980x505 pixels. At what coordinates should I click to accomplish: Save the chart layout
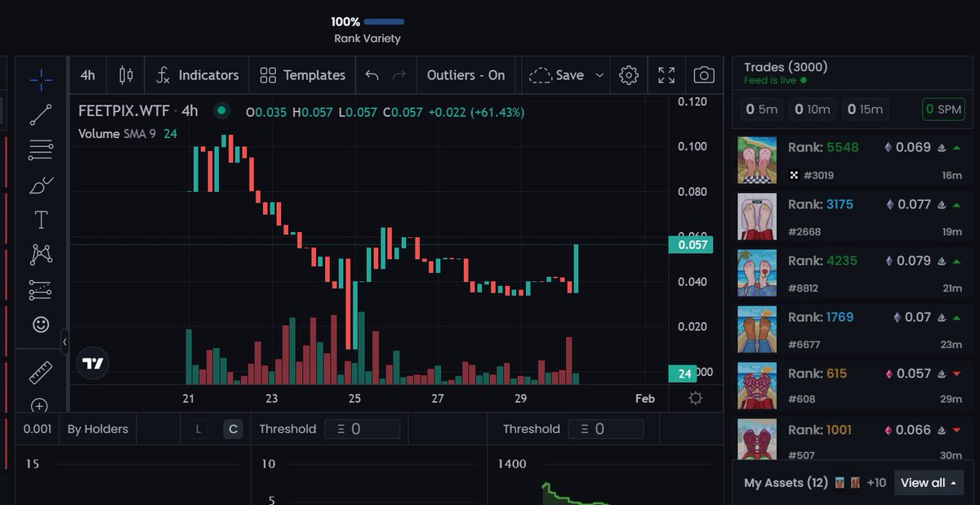[557, 75]
